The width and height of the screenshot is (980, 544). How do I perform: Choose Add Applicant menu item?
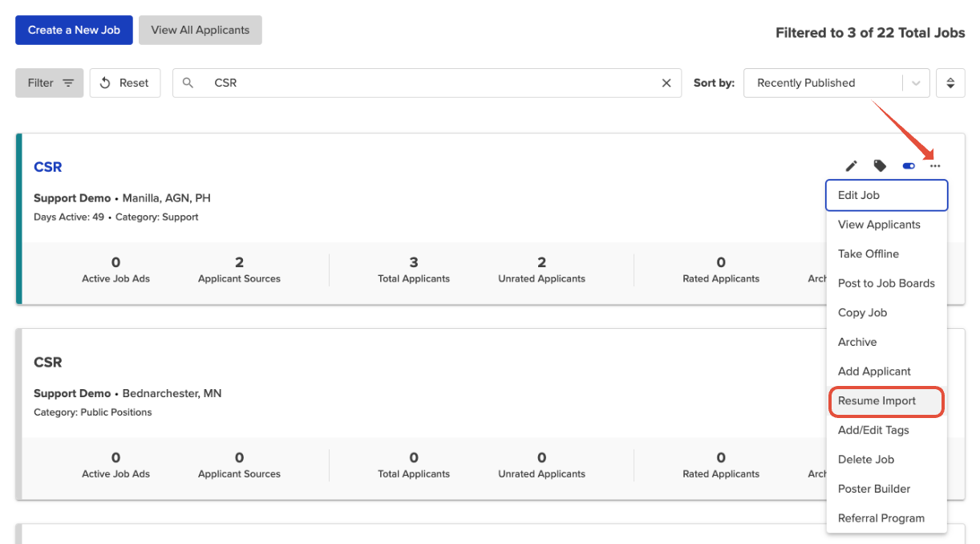point(887,371)
